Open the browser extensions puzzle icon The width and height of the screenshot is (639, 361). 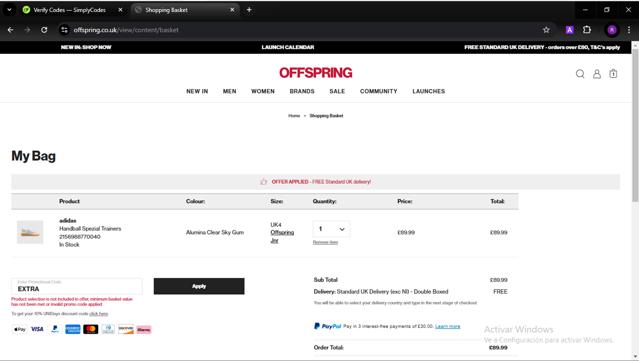(587, 30)
